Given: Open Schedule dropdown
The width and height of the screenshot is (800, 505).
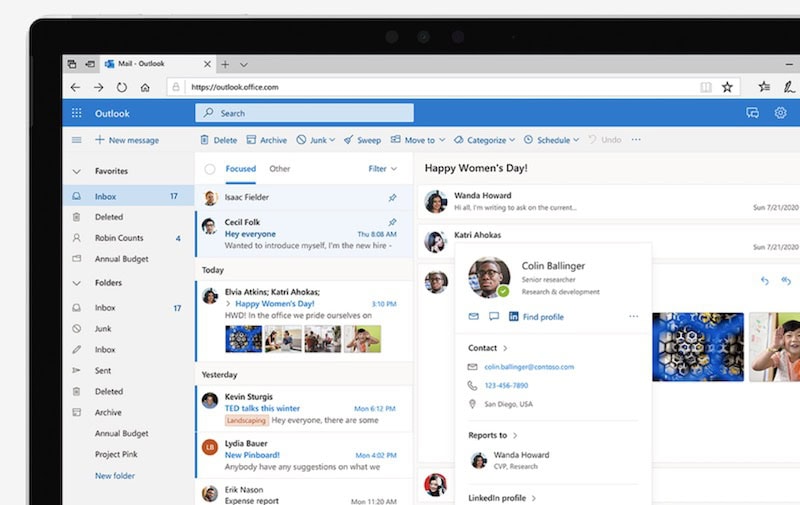Looking at the screenshot, I should pos(552,140).
